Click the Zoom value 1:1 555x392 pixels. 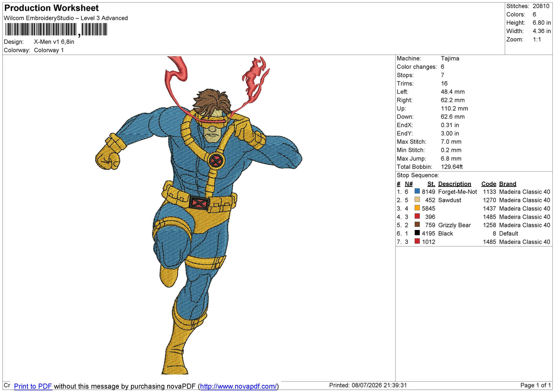[x=537, y=40]
